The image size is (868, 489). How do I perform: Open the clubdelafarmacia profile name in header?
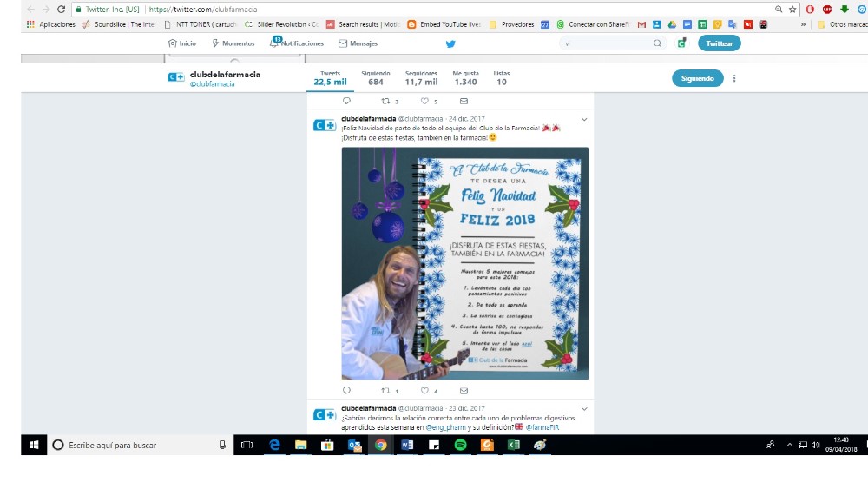(225, 74)
